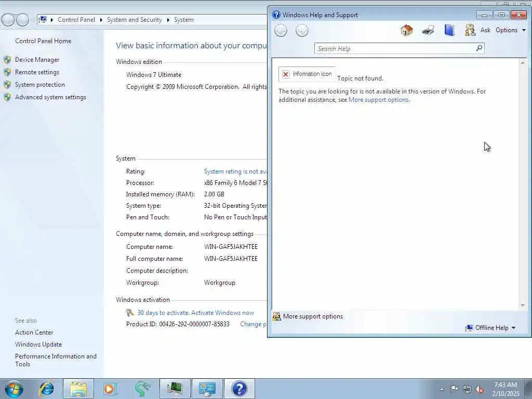Viewport: 532px width, 399px height.
Task: Click shield icon beside Advanced system settings
Action: pos(7,97)
